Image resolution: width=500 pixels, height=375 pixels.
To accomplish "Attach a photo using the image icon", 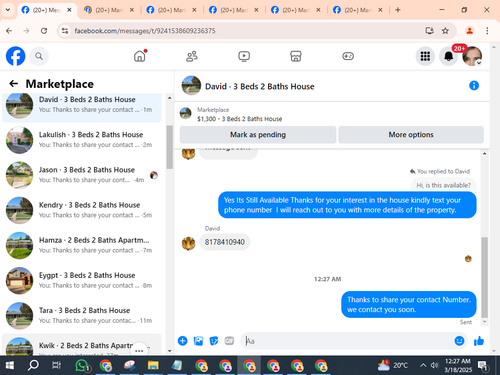I will coord(198,341).
